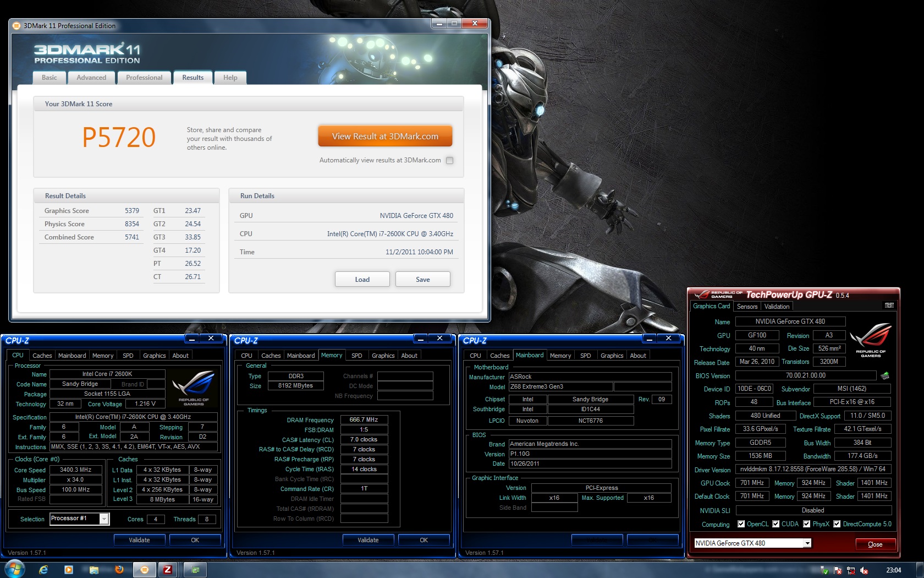The width and height of the screenshot is (924, 578).
Task: Click the DRAM Frequency field 666.7 MHz
Action: tap(364, 419)
